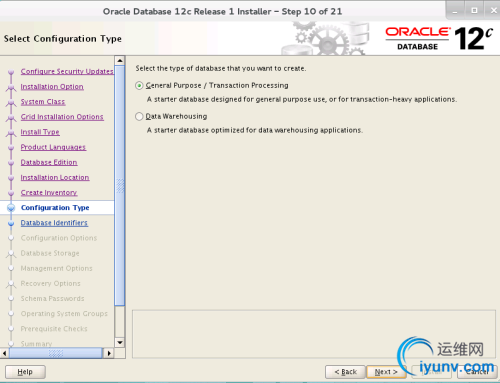
Task: Click the Install Type step marker icon
Action: pos(11,132)
